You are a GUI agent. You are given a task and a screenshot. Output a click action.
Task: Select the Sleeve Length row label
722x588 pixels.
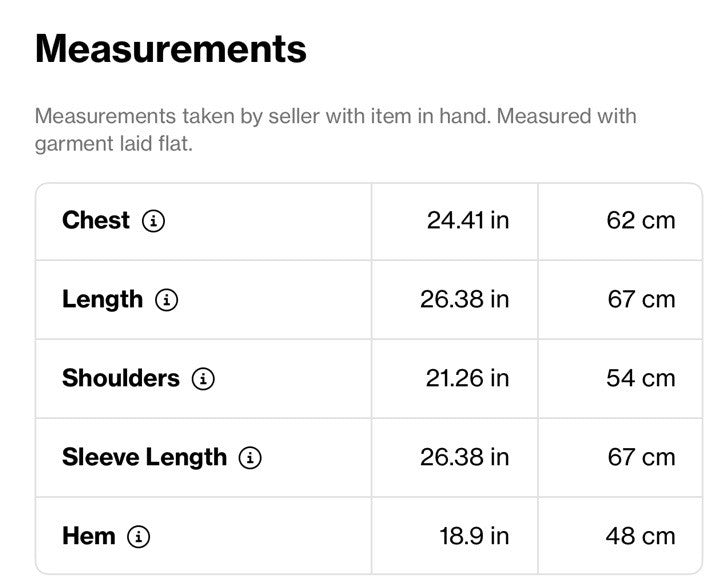(145, 458)
